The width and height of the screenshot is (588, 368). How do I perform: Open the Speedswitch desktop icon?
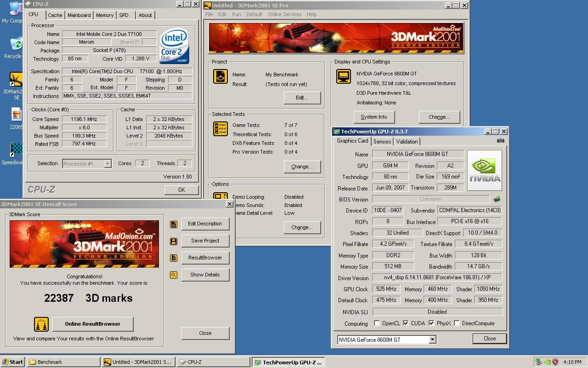tap(16, 150)
